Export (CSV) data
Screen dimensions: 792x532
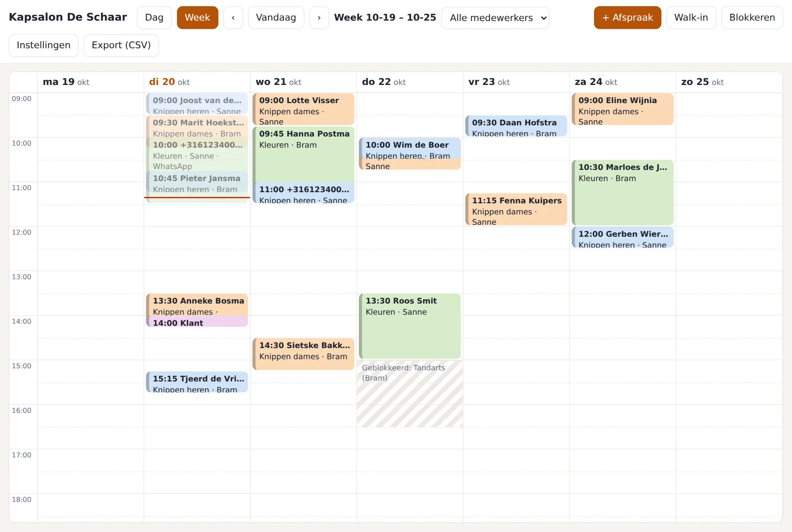pyautogui.click(x=121, y=45)
